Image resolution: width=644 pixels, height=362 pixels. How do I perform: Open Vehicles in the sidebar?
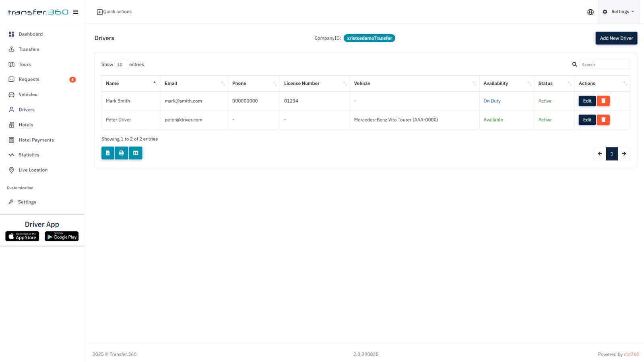coord(28,95)
